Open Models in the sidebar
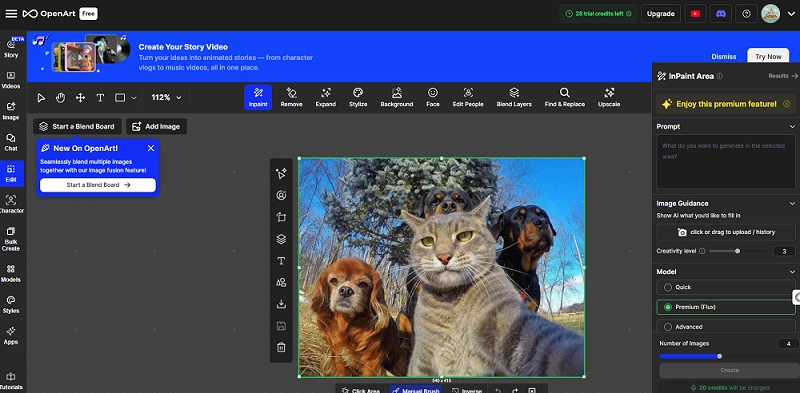Image resolution: width=800 pixels, height=393 pixels. [11, 273]
